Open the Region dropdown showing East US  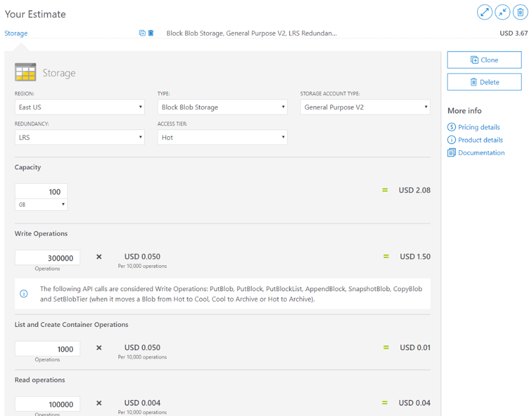point(80,107)
